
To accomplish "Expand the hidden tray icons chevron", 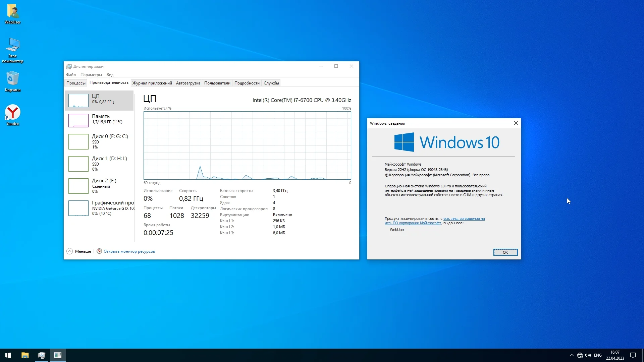I will pyautogui.click(x=572, y=355).
